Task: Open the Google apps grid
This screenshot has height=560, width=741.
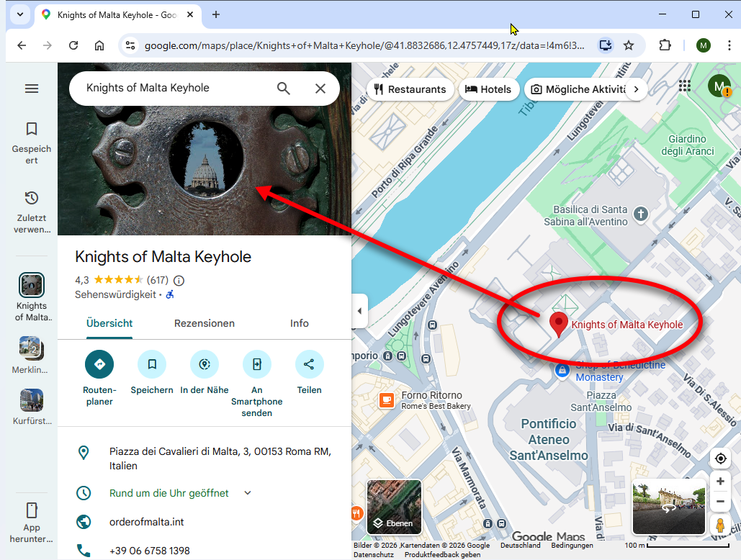Action: click(x=684, y=86)
